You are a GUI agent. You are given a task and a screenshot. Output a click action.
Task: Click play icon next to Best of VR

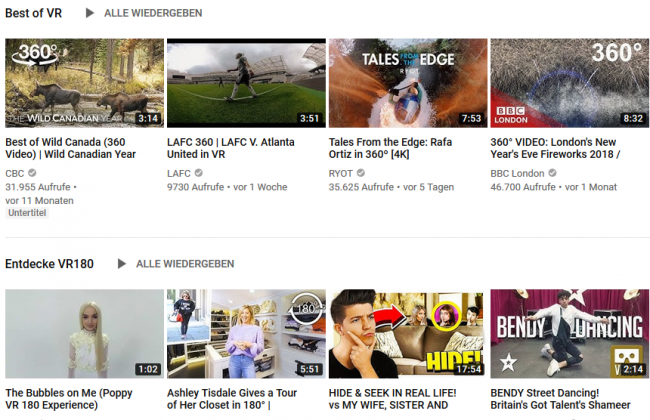[x=90, y=14]
